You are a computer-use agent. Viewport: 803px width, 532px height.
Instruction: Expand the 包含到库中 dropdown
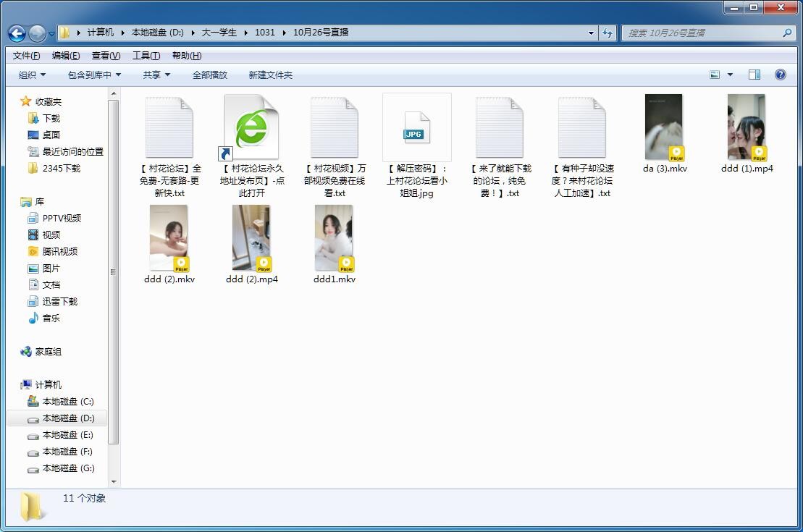click(94, 75)
